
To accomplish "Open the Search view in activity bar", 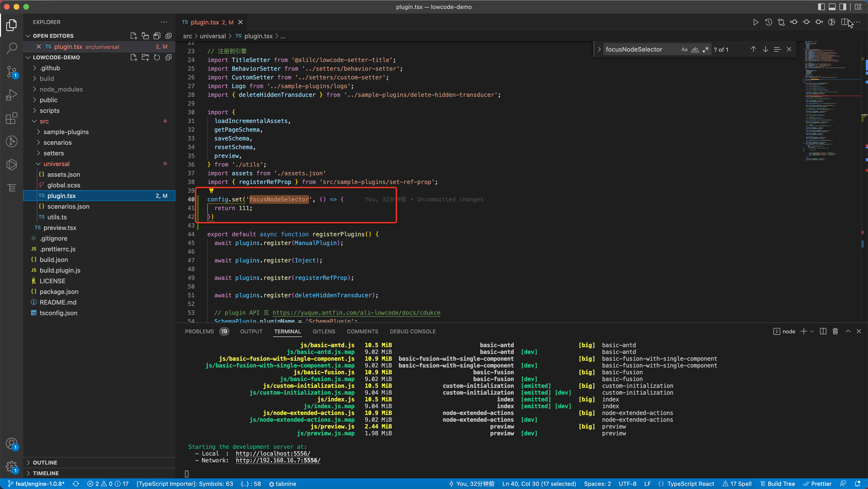I will tap(11, 48).
